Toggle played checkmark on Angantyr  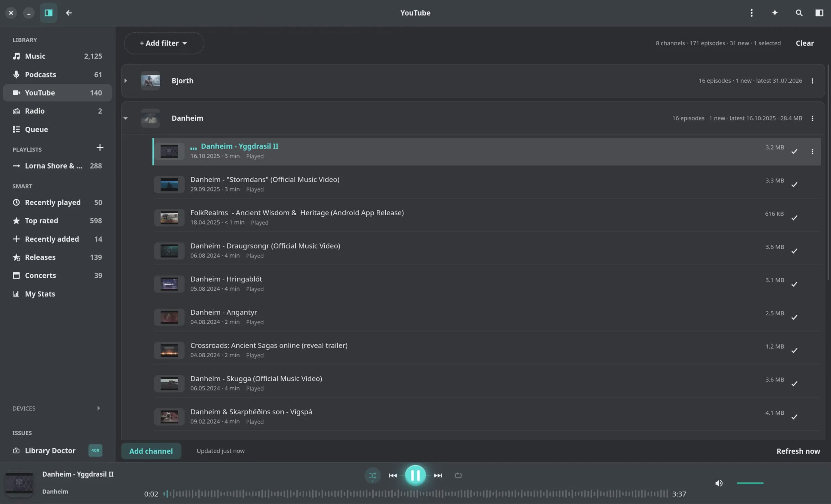(794, 318)
